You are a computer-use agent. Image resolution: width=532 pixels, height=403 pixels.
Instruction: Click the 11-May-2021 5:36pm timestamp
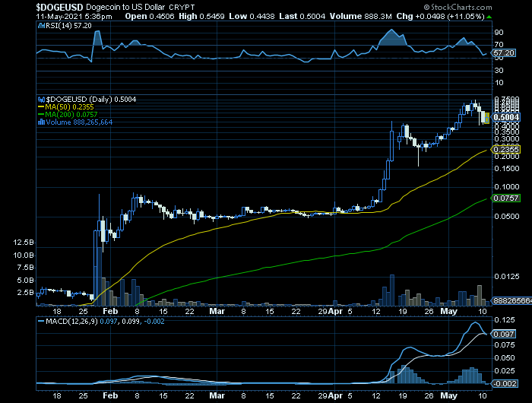[74, 16]
